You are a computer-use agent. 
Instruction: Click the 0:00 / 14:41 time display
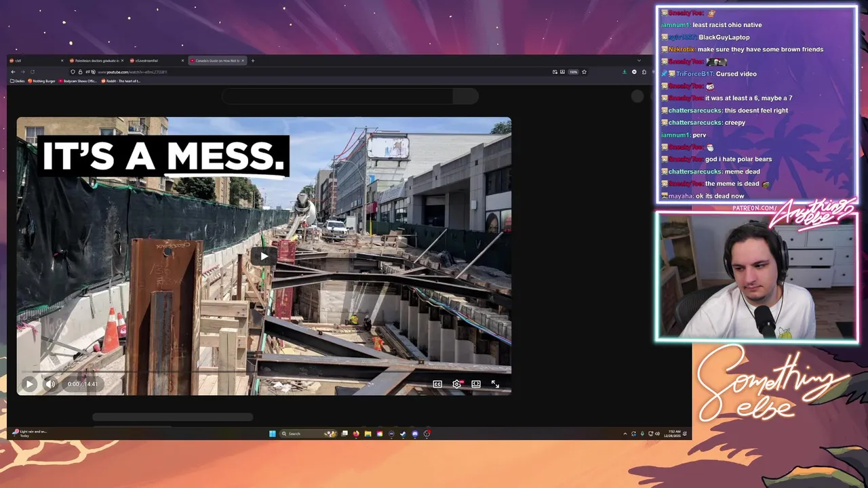[x=83, y=384]
